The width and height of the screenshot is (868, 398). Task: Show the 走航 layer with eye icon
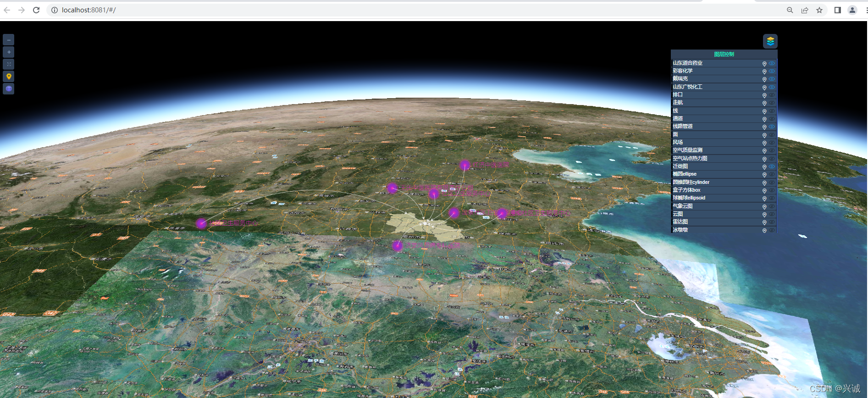pos(772,103)
